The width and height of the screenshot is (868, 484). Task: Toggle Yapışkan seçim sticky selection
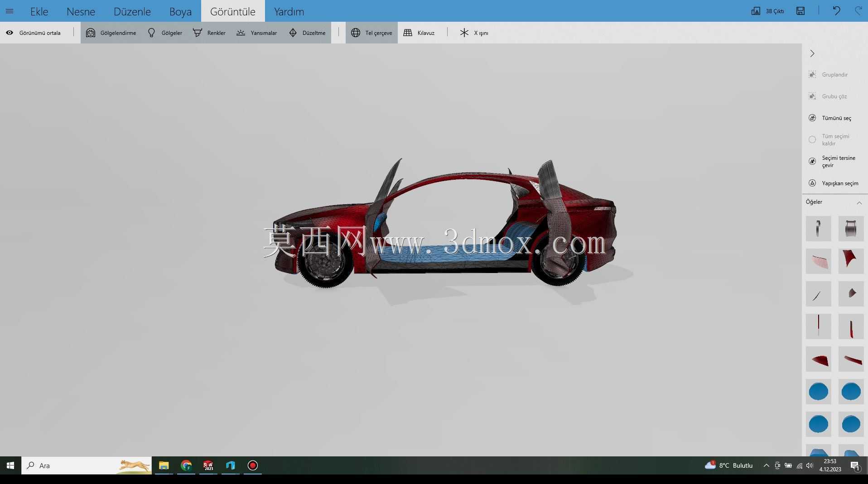tap(834, 183)
